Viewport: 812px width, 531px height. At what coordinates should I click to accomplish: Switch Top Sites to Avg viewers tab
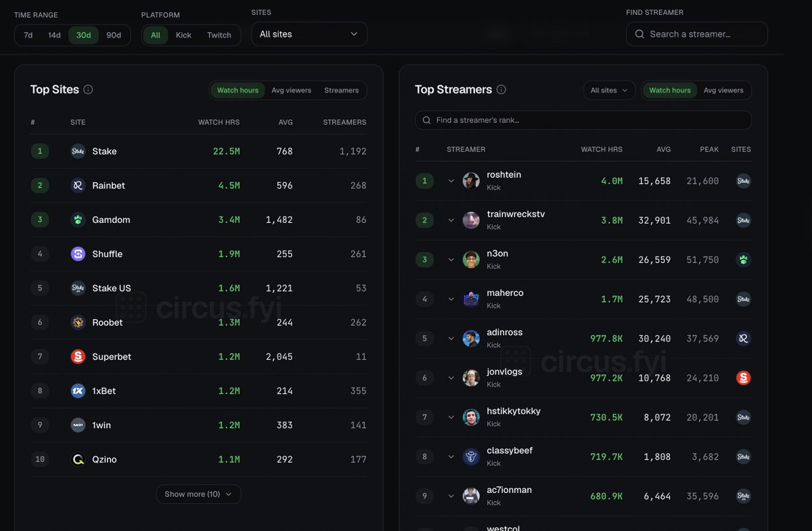point(292,90)
